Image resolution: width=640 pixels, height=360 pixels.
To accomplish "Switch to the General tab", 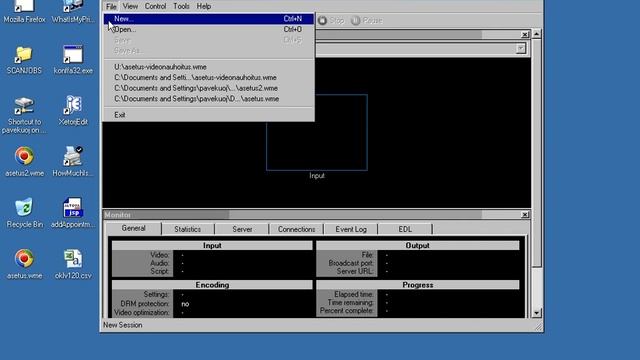I will pyautogui.click(x=133, y=228).
